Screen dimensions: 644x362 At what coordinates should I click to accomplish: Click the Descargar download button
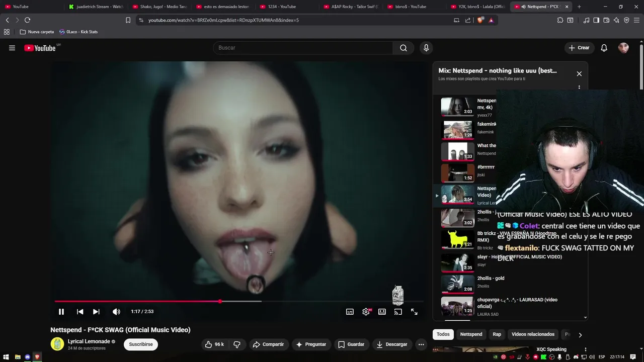coord(392,344)
